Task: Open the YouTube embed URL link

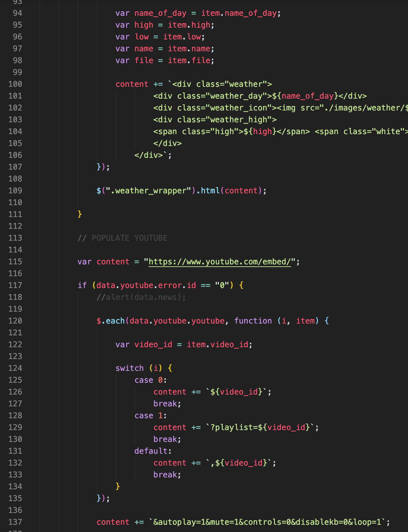Action: (x=219, y=262)
